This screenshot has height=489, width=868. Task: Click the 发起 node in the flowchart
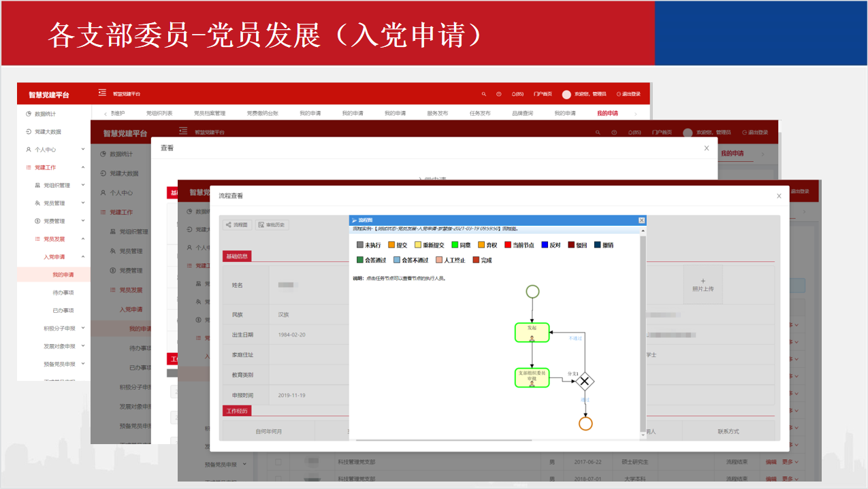tap(532, 332)
